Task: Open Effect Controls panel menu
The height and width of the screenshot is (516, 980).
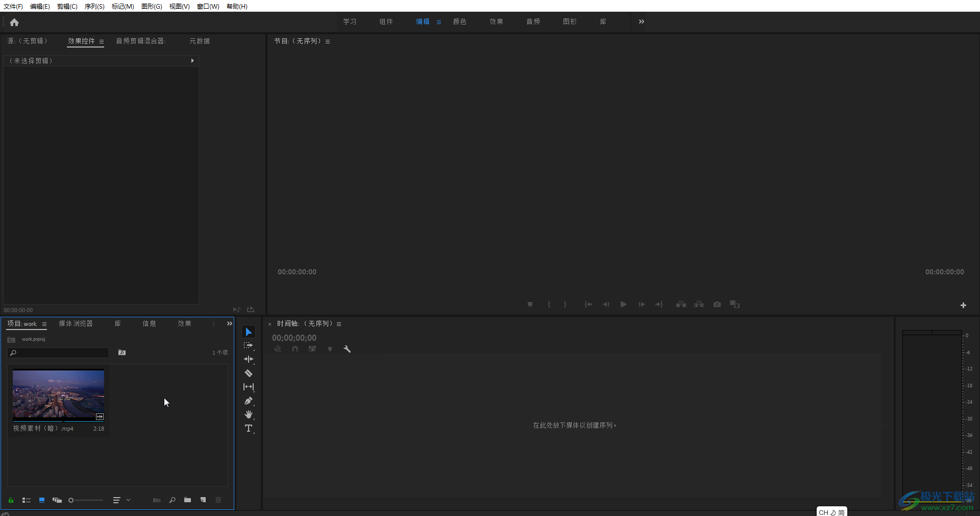Action: click(102, 41)
